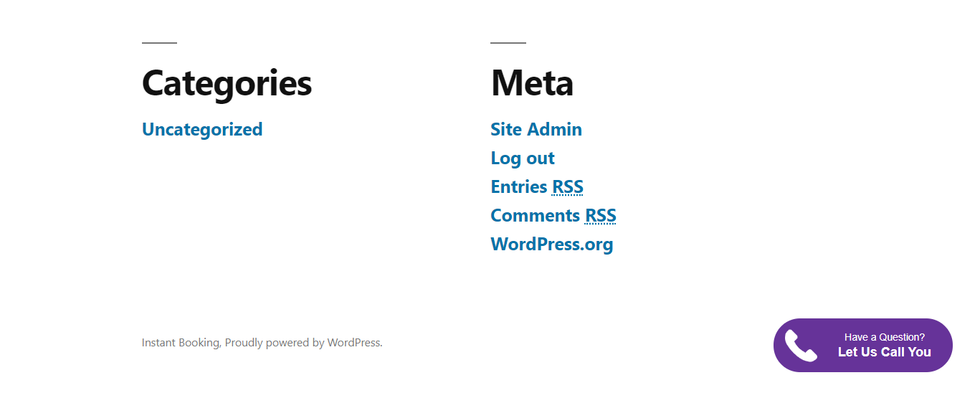Open the Uncategorized category link
The image size is (980, 398).
[x=202, y=130]
